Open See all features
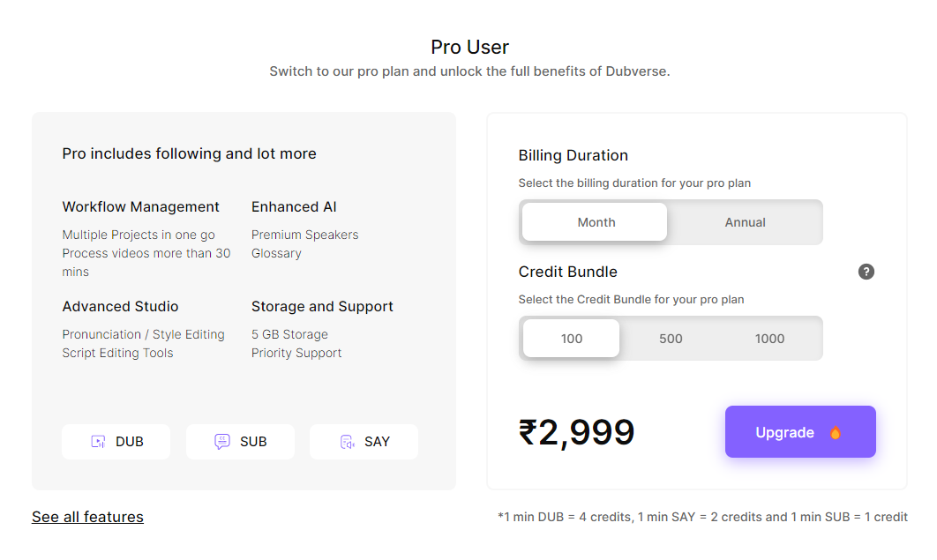 87,516
